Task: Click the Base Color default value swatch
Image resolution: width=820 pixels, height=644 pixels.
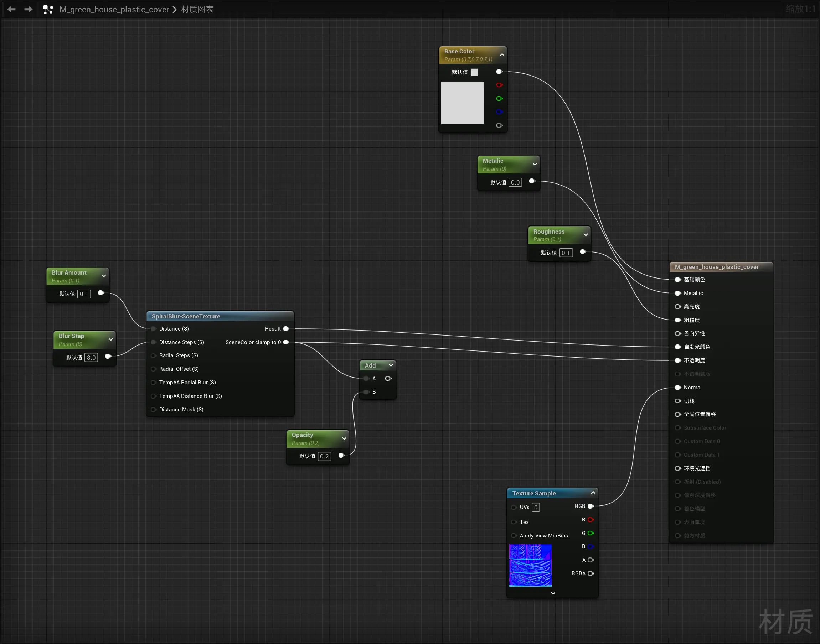Action: coord(474,72)
